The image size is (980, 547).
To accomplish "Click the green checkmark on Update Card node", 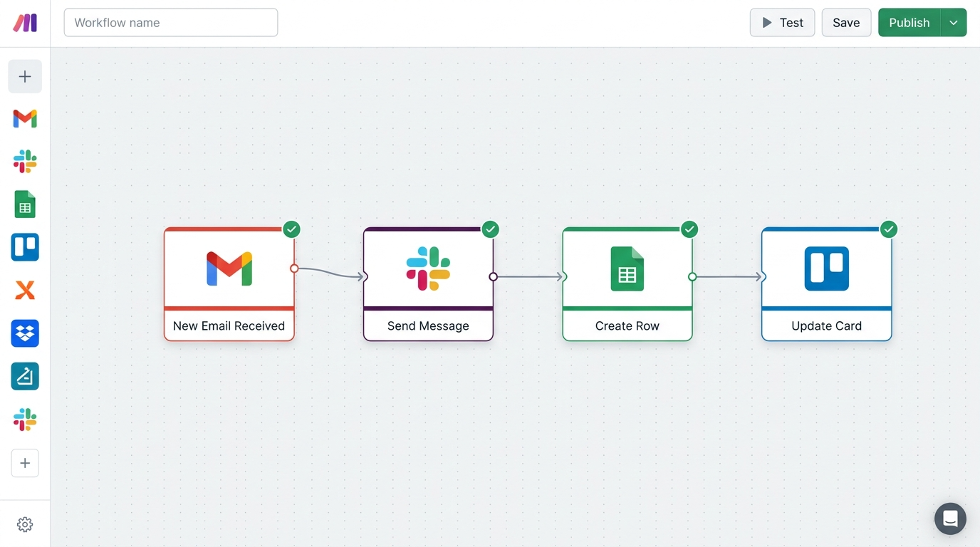I will (x=888, y=229).
